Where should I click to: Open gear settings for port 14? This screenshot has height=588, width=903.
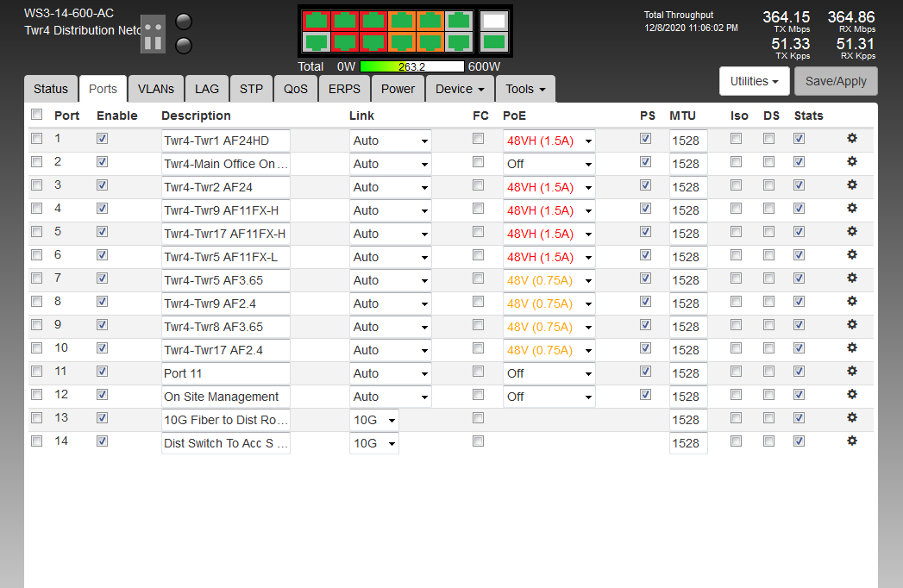(x=852, y=441)
